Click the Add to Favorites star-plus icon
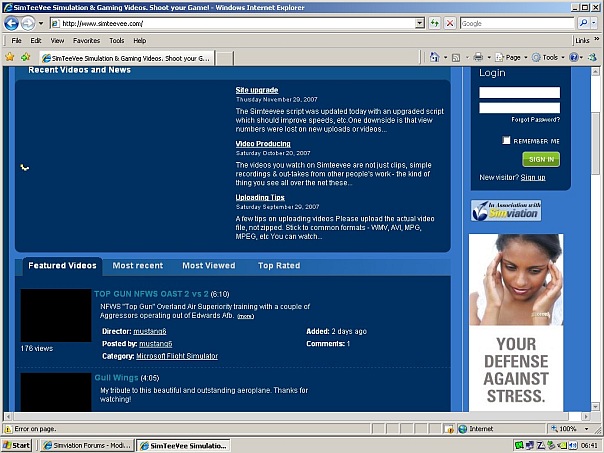Viewport: 604px width, 453px height. [25, 57]
